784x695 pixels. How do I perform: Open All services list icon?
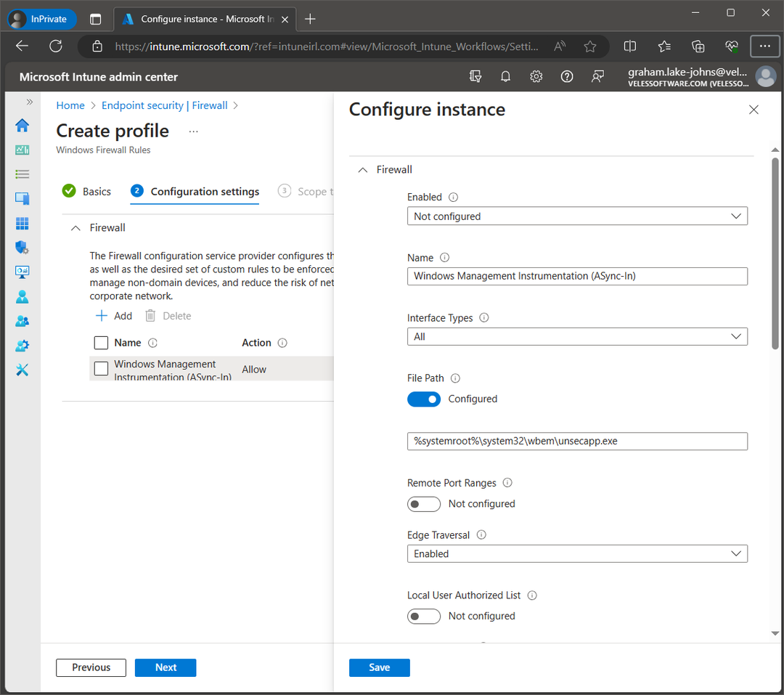tap(22, 174)
